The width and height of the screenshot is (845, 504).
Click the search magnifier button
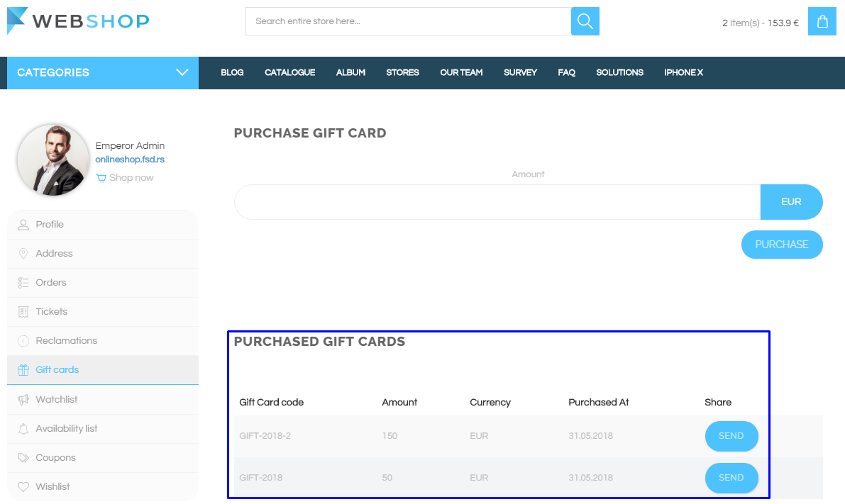tap(585, 21)
